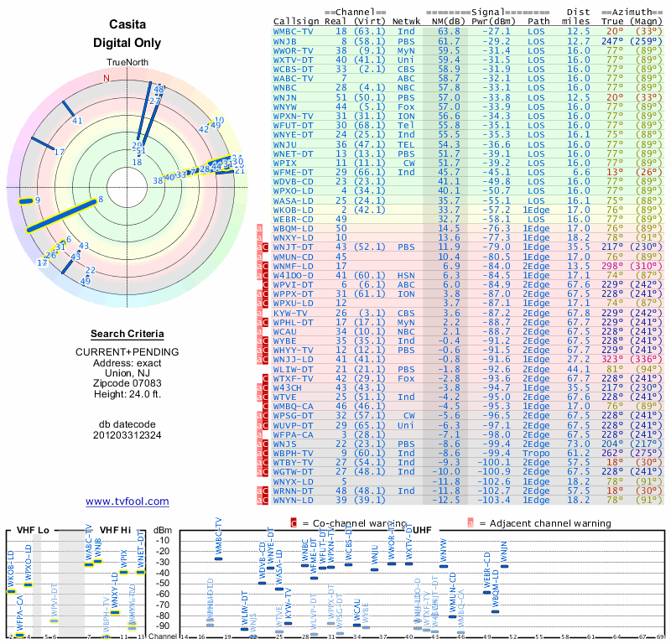The height and width of the screenshot is (644, 671).
Task: Click the Height: 24.0 ft. text
Action: (x=127, y=394)
